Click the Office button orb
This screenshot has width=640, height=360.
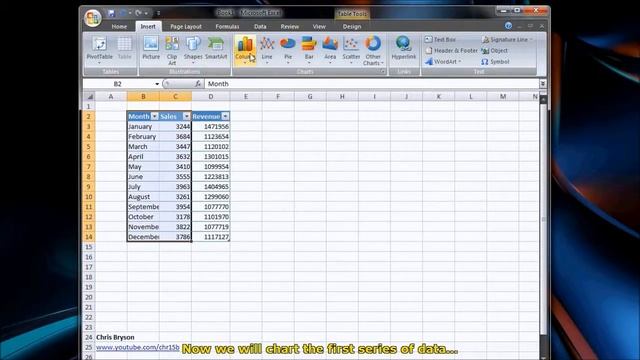(93, 18)
